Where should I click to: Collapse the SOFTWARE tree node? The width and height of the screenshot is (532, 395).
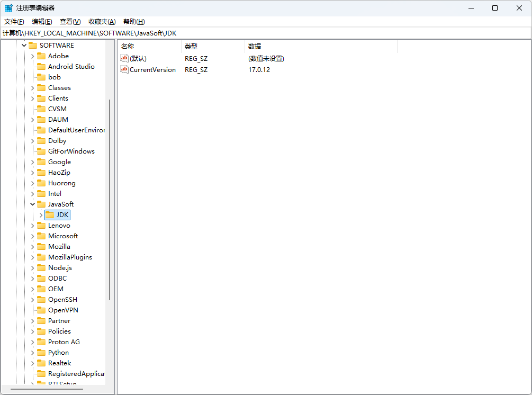click(24, 46)
